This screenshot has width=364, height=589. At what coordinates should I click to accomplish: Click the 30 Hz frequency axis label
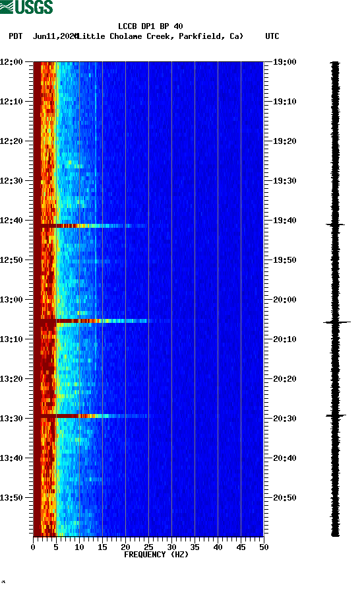tap(171, 547)
